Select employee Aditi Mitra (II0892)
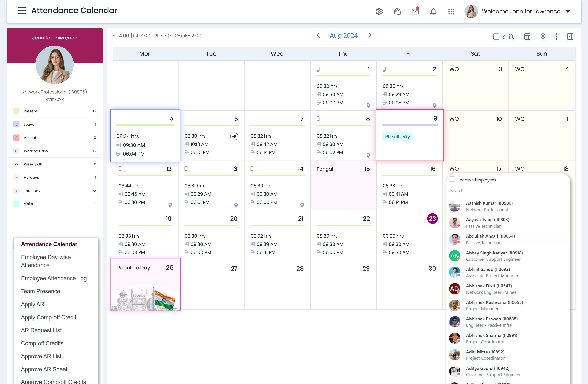 pos(508,355)
